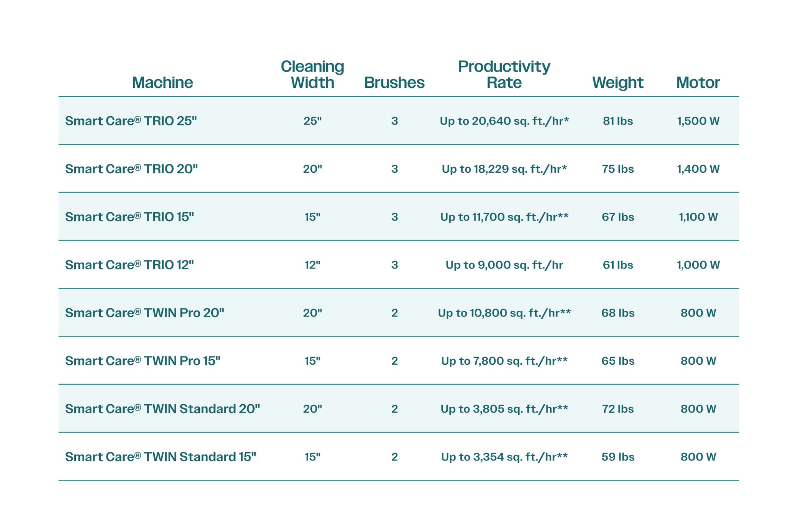Click Smart Care TRIO 20" machine name
The height and width of the screenshot is (532, 798).
[x=131, y=169]
